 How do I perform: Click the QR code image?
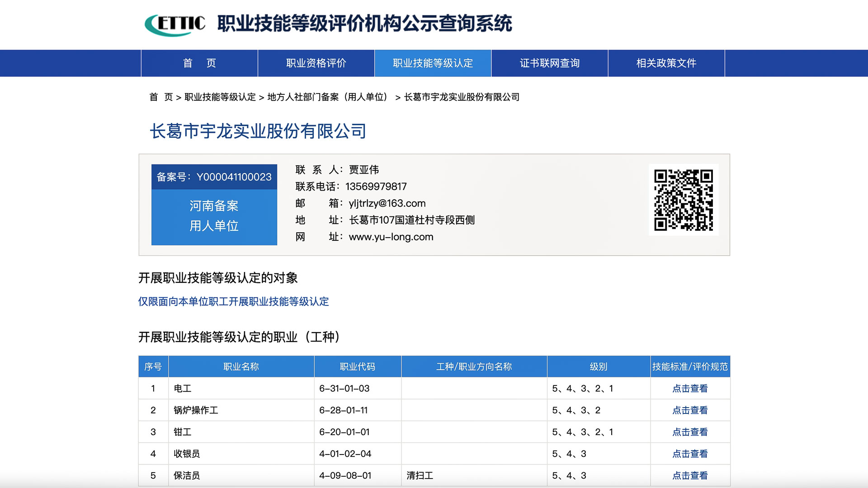pos(683,200)
